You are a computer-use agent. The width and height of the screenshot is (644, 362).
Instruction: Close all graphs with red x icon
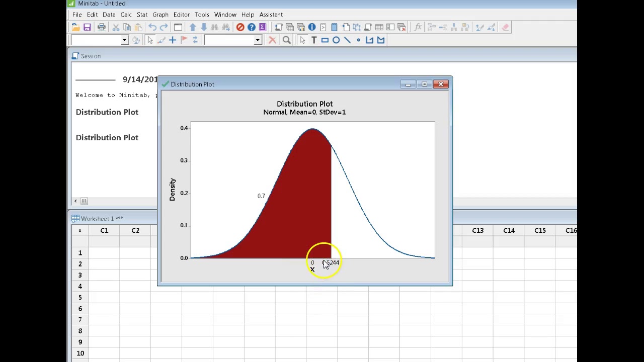point(401,27)
